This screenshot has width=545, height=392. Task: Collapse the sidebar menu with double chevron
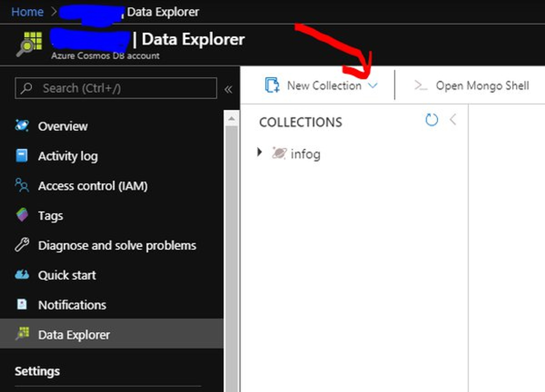pyautogui.click(x=228, y=90)
